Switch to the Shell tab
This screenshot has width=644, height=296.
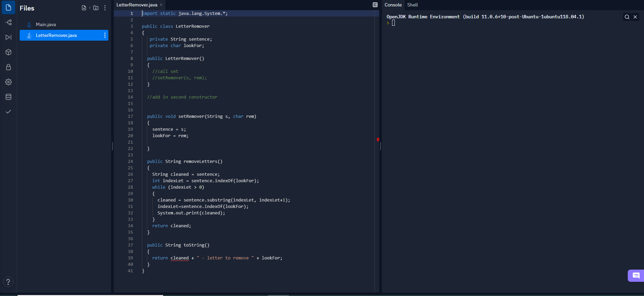point(412,5)
